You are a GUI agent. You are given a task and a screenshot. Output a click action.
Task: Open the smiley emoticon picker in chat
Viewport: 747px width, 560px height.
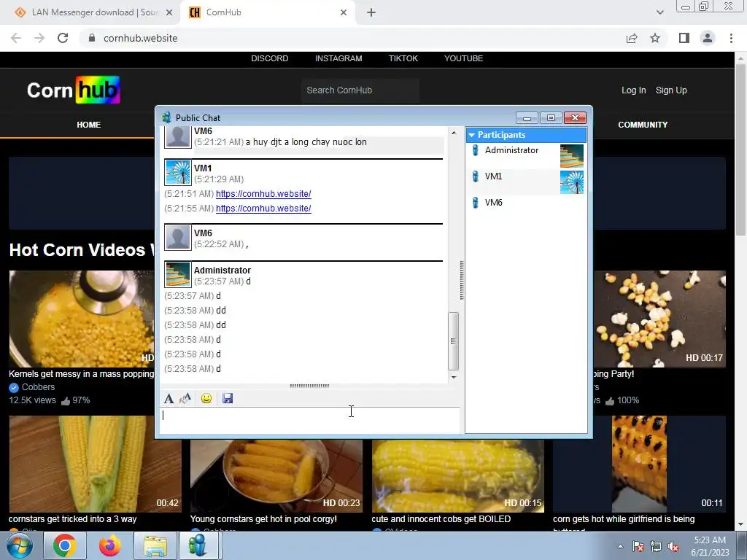pyautogui.click(x=206, y=398)
